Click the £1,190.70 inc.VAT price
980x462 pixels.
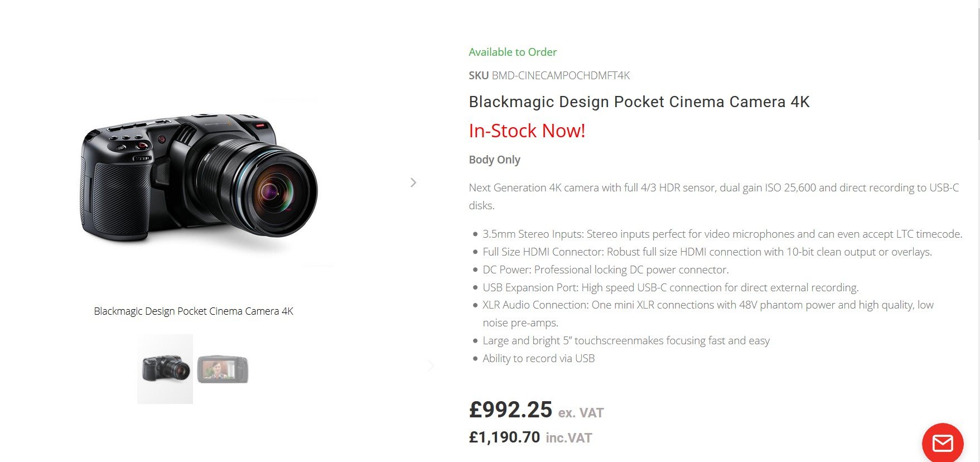click(x=530, y=437)
